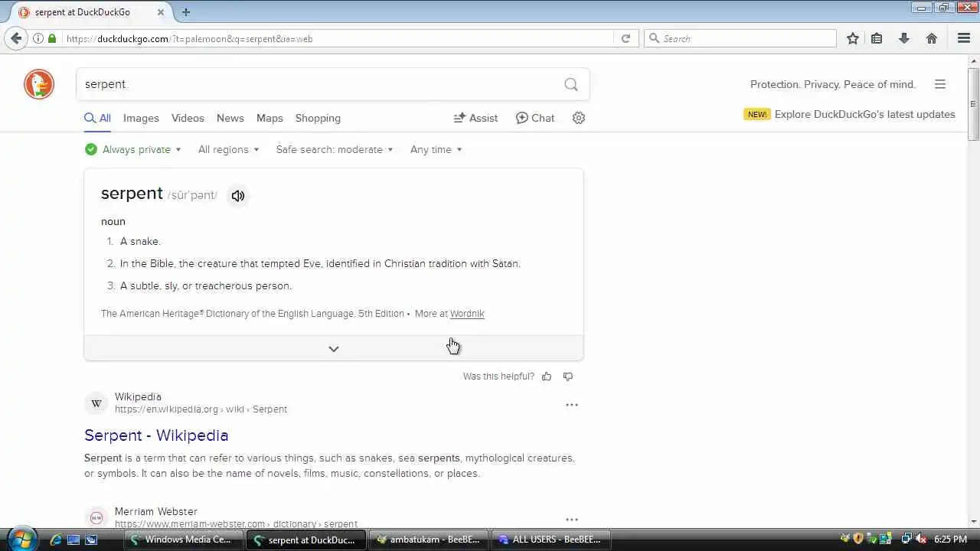Click the Show Desktop quick launch icon

[73, 540]
